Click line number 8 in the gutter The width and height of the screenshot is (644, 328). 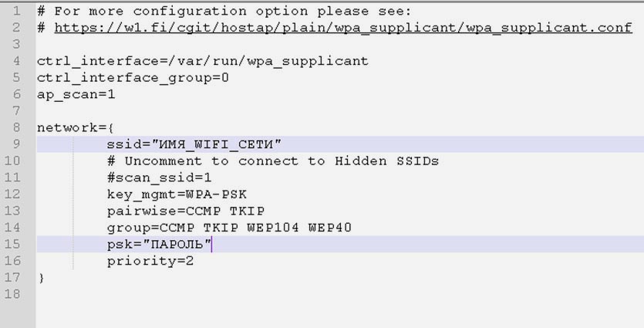[16, 127]
